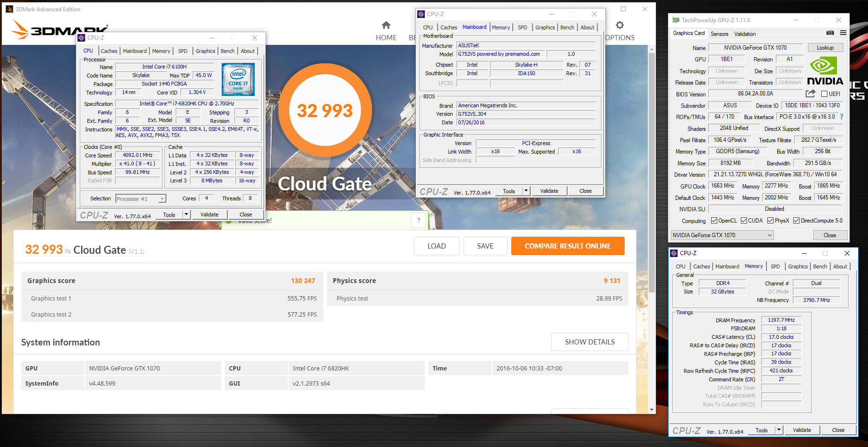Click the SAVE button in 3DMark
This screenshot has height=447, width=868.
(485, 246)
